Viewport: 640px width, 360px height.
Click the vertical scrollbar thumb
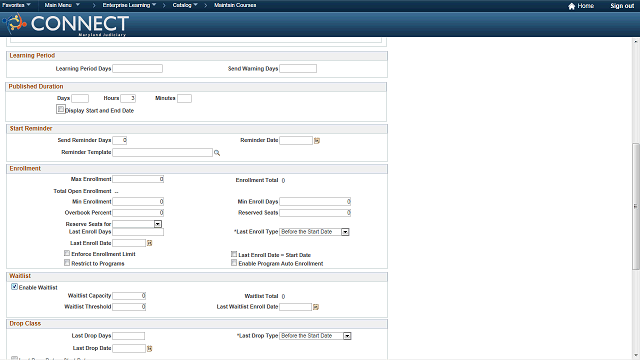click(x=636, y=206)
